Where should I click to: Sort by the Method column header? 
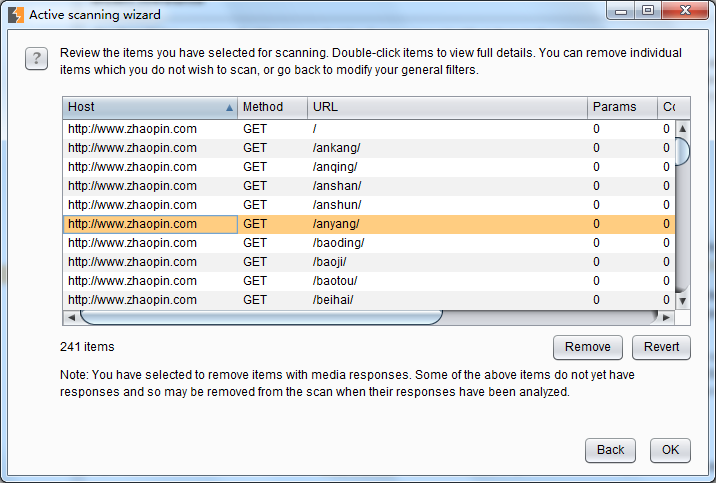pyautogui.click(x=272, y=107)
